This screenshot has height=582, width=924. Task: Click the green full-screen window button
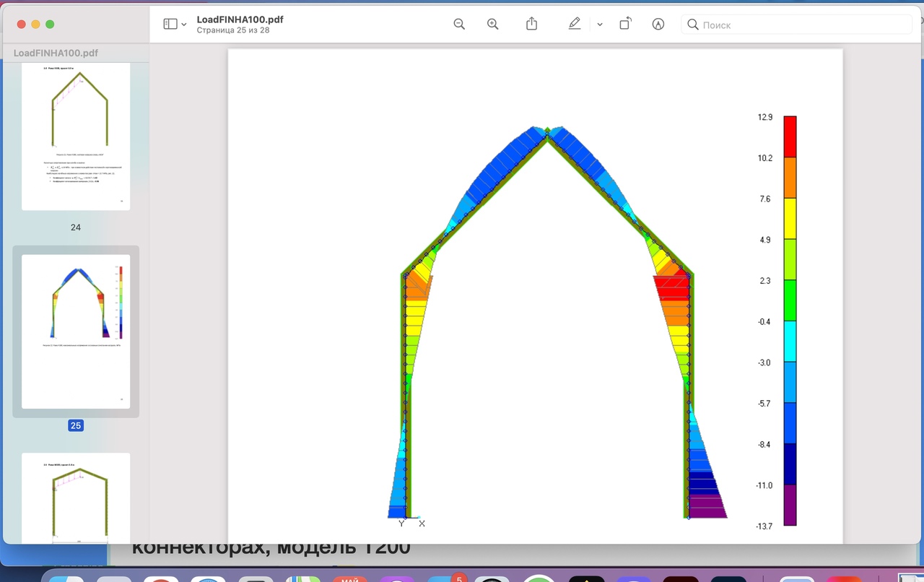[x=50, y=25]
